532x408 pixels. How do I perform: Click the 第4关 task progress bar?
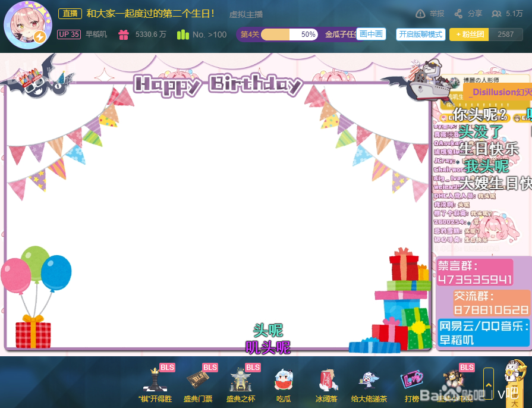289,34
